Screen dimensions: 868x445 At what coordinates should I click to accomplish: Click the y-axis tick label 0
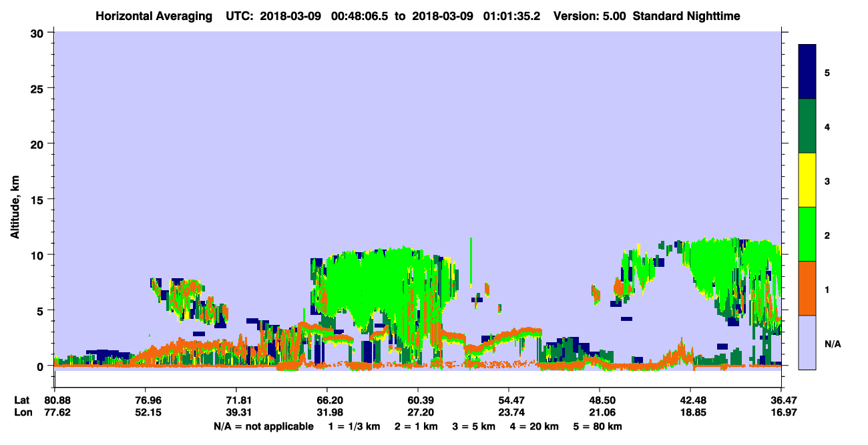click(x=42, y=366)
